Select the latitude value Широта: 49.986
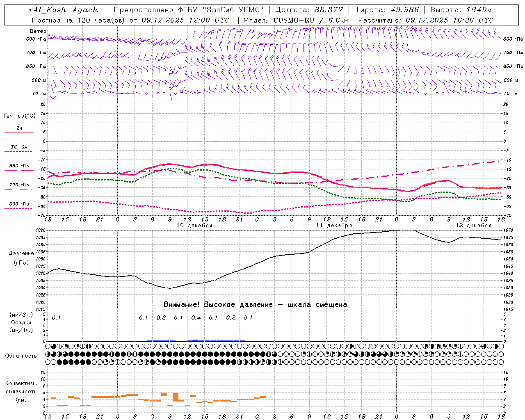Screen dimensions: 525x420 [x=386, y=10]
